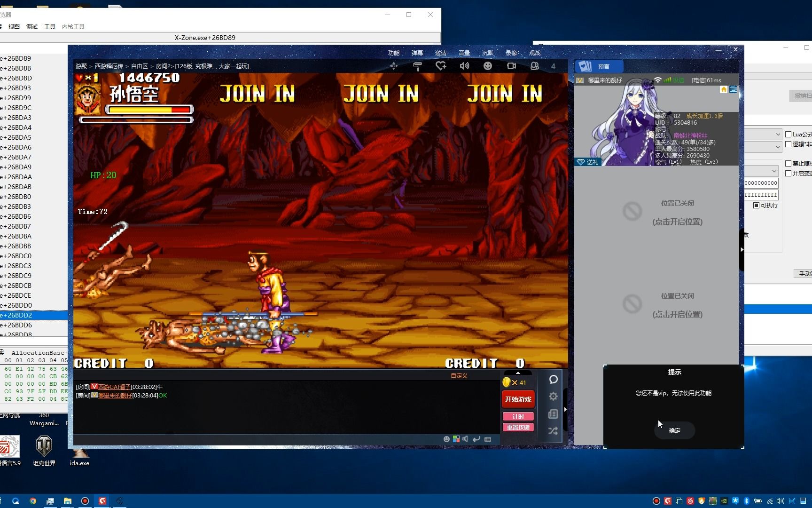
Task: Click the heart-plus invite icon
Action: 441,66
